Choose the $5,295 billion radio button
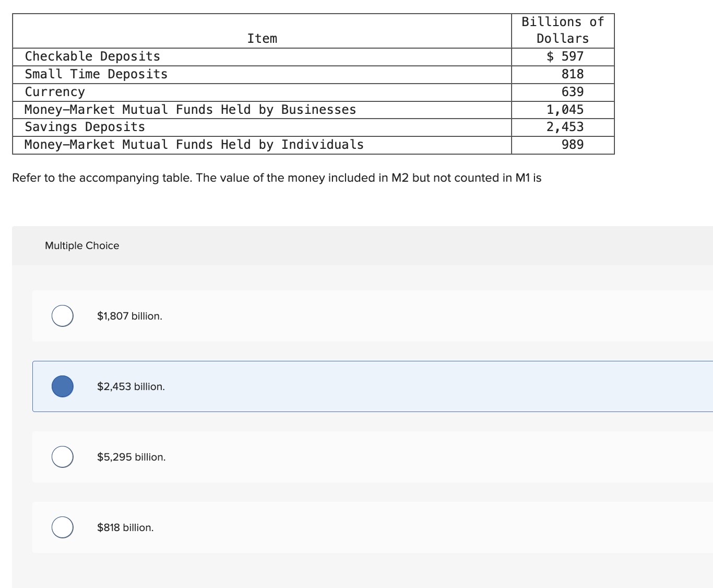The height and width of the screenshot is (588, 713). pyautogui.click(x=62, y=456)
